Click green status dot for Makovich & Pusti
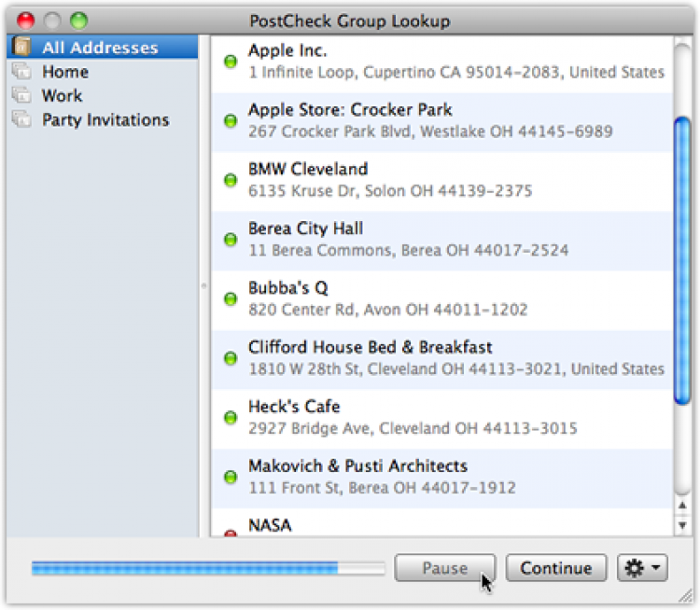The height and width of the screenshot is (610, 700). click(231, 477)
